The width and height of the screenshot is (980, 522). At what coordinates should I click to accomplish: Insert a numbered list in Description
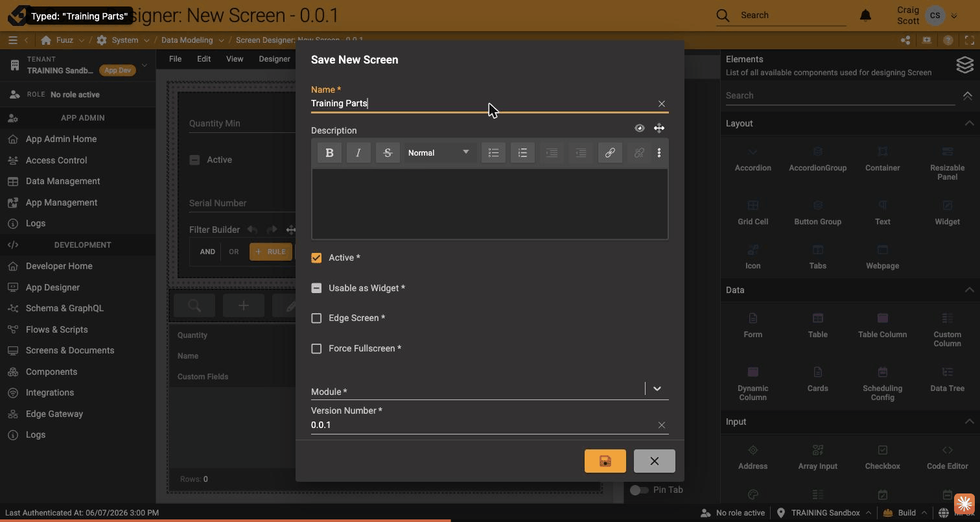coord(522,153)
